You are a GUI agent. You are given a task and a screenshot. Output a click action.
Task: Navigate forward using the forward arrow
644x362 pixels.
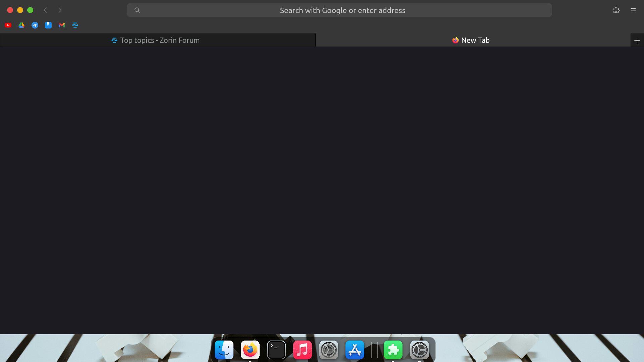60,10
